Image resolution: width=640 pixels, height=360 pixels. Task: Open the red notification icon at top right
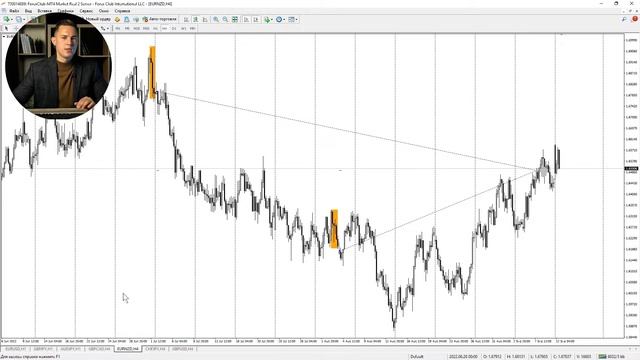pyautogui.click(x=635, y=19)
